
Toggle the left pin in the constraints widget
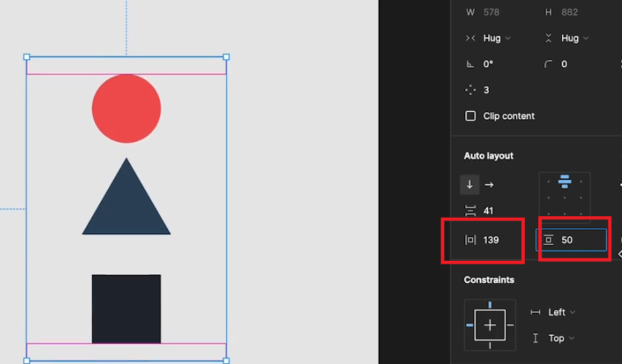click(469, 325)
